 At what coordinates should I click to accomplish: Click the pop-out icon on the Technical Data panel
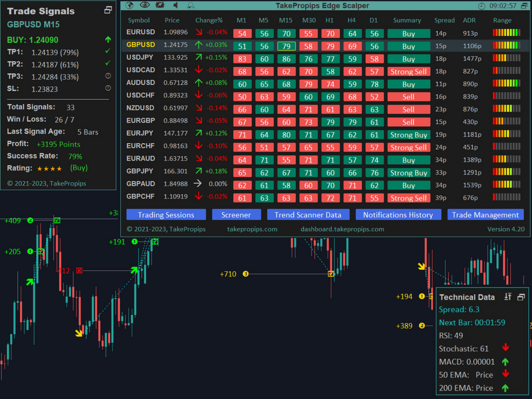click(x=522, y=297)
